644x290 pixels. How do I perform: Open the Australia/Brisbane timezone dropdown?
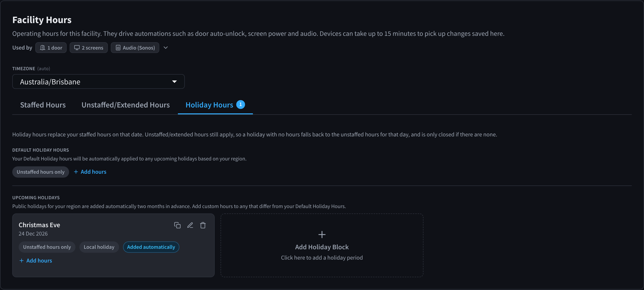(99, 81)
